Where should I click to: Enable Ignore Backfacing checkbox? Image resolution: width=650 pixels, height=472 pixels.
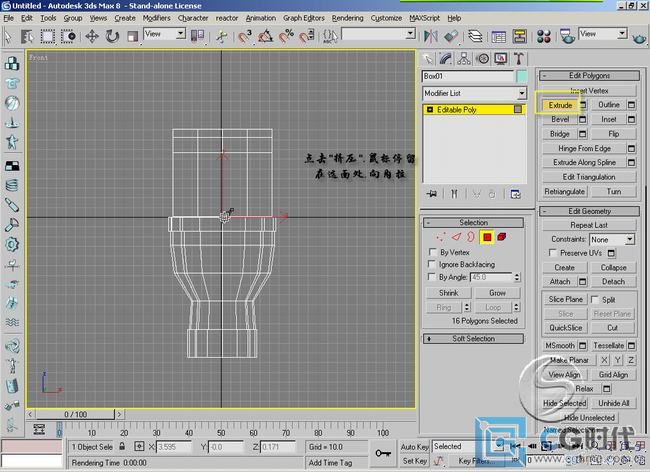[x=432, y=264]
